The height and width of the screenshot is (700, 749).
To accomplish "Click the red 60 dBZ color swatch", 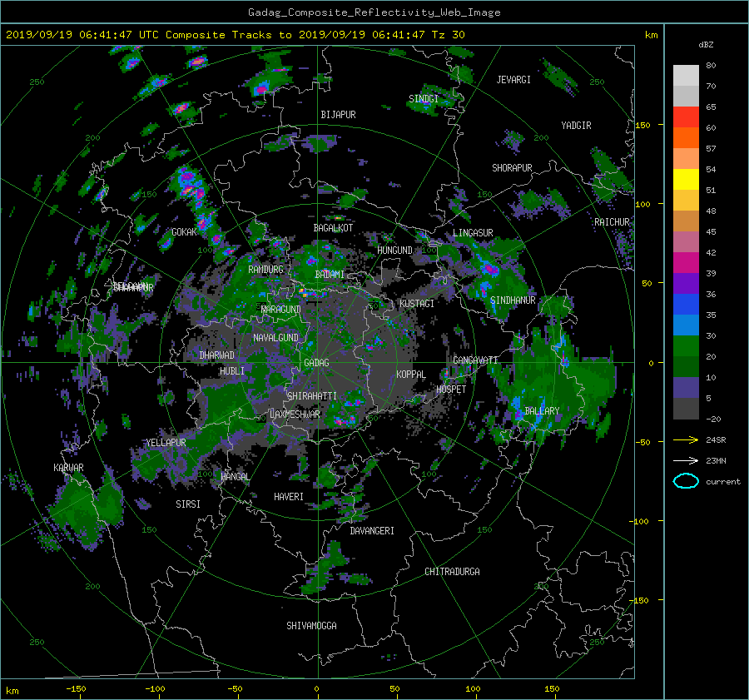I will tap(686, 117).
